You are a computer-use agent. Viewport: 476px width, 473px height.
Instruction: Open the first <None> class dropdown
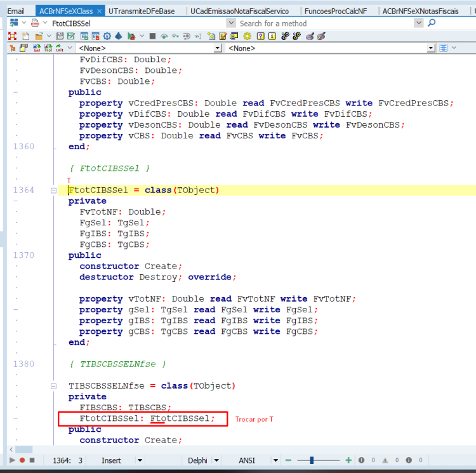coord(218,48)
